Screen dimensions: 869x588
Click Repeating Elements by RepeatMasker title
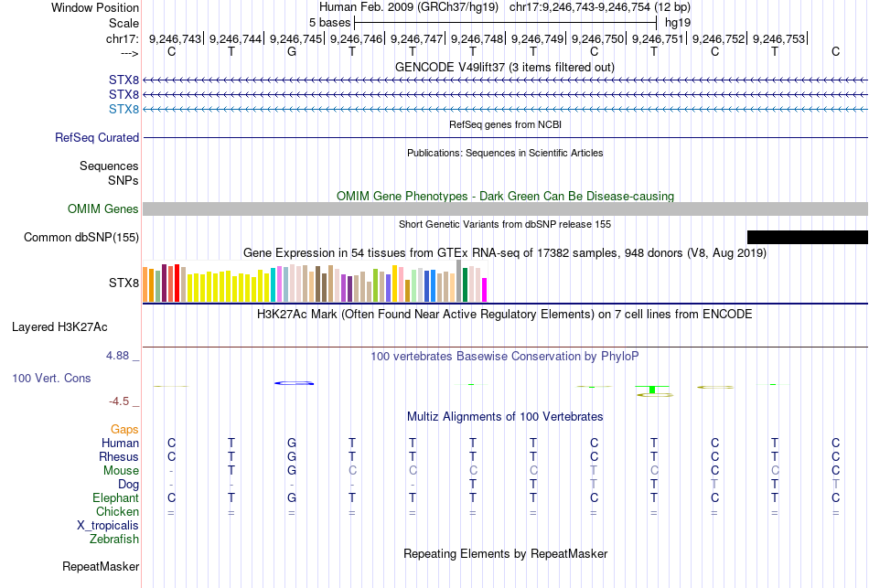click(x=505, y=554)
